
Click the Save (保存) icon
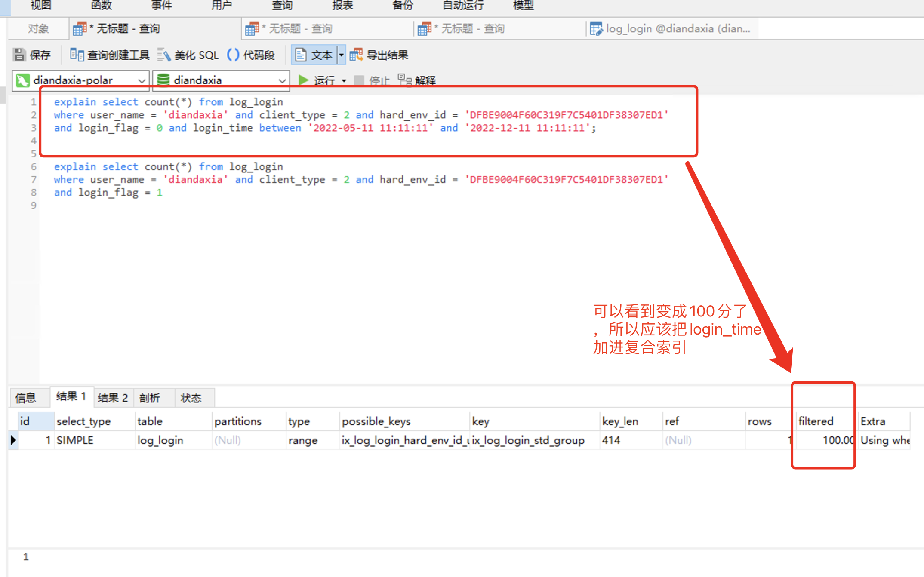[19, 55]
